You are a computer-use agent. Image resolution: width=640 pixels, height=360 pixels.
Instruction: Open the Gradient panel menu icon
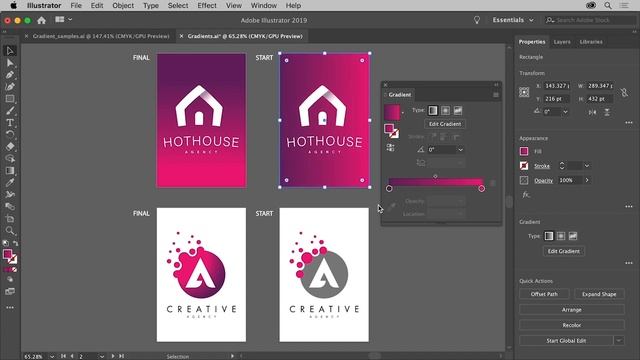pos(496,95)
